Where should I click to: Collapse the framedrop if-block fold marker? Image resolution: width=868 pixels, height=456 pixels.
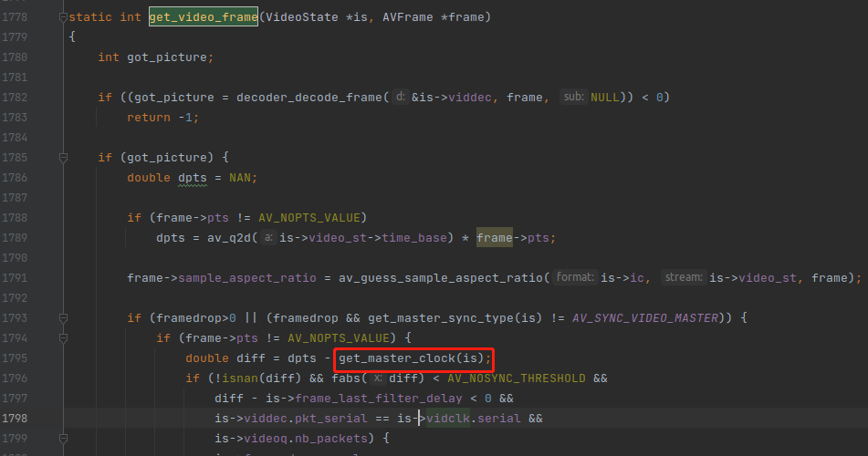(63, 317)
